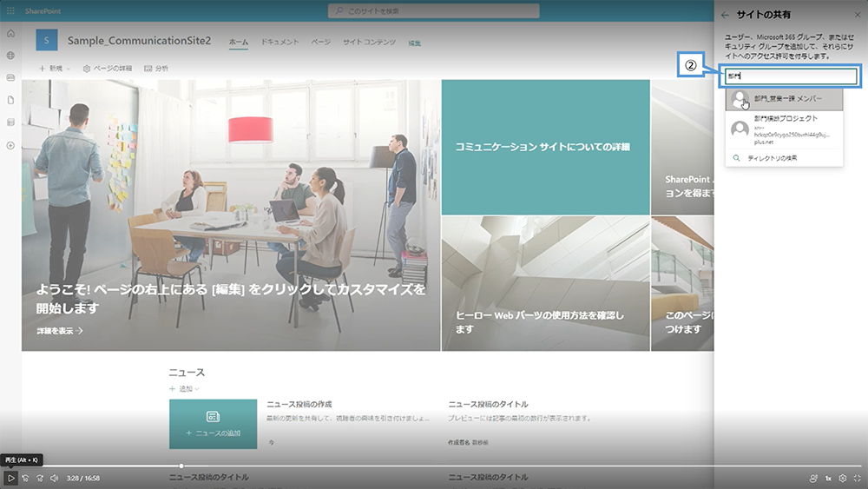Open the news feed icon in left rail
The width and height of the screenshot is (868, 489).
10,78
